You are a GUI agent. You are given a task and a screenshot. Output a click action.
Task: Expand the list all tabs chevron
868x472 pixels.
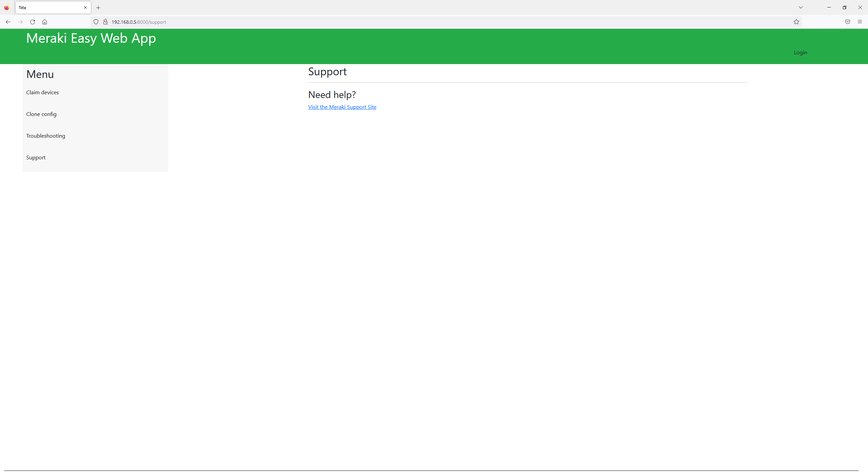point(801,7)
